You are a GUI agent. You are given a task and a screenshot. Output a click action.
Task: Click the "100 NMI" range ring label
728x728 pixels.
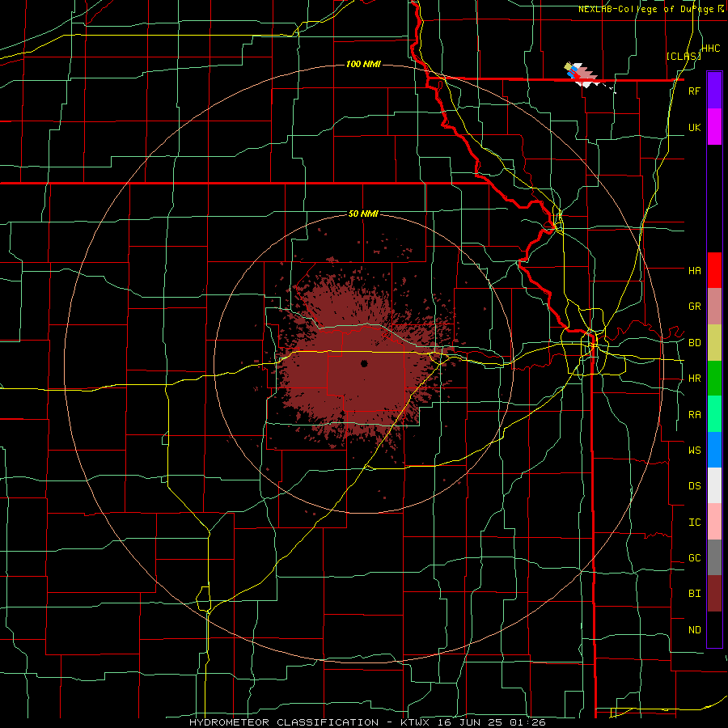tap(363, 64)
